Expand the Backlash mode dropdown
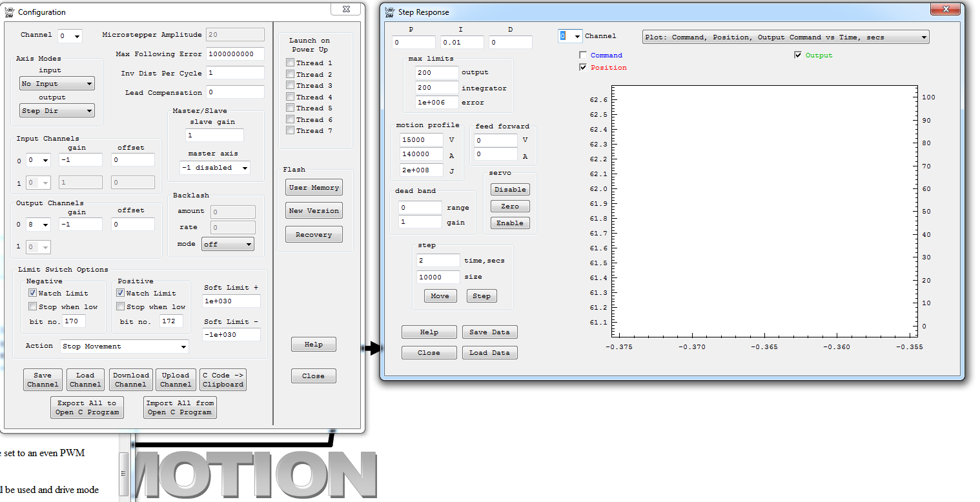This screenshot has width=980, height=502. pos(228,245)
